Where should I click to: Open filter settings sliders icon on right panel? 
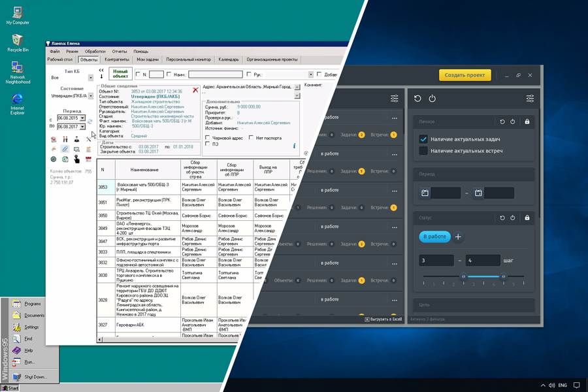(x=530, y=99)
